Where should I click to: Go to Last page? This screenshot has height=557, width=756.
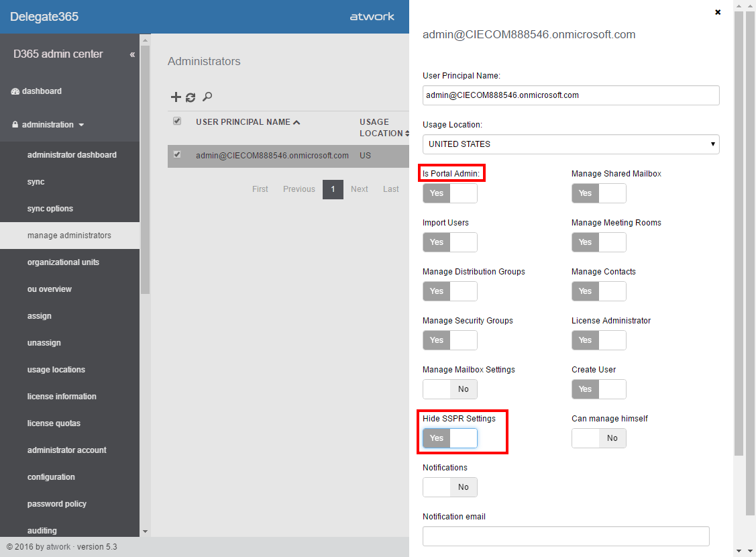391,189
